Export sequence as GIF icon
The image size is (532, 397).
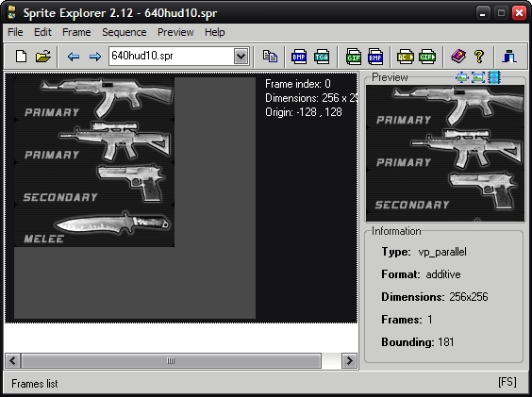353,57
